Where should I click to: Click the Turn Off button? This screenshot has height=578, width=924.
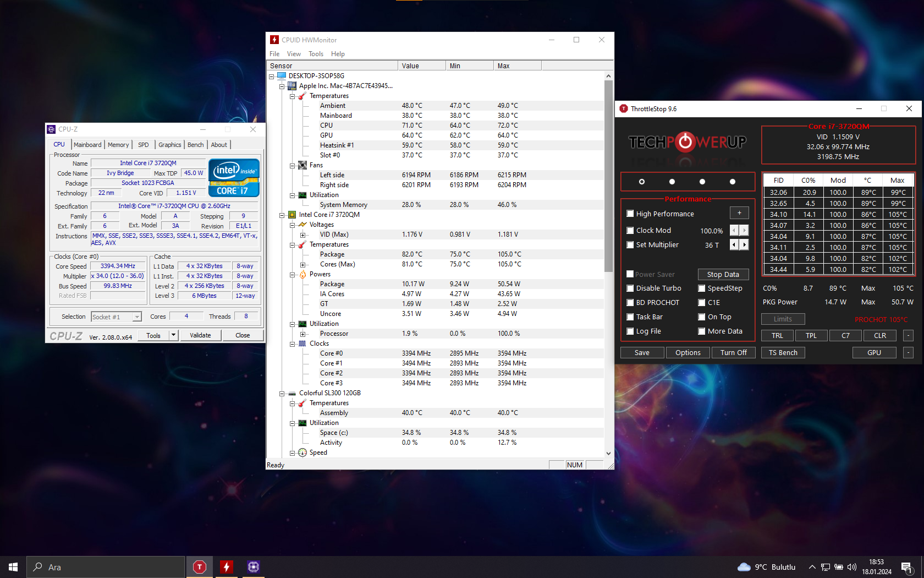pyautogui.click(x=734, y=352)
